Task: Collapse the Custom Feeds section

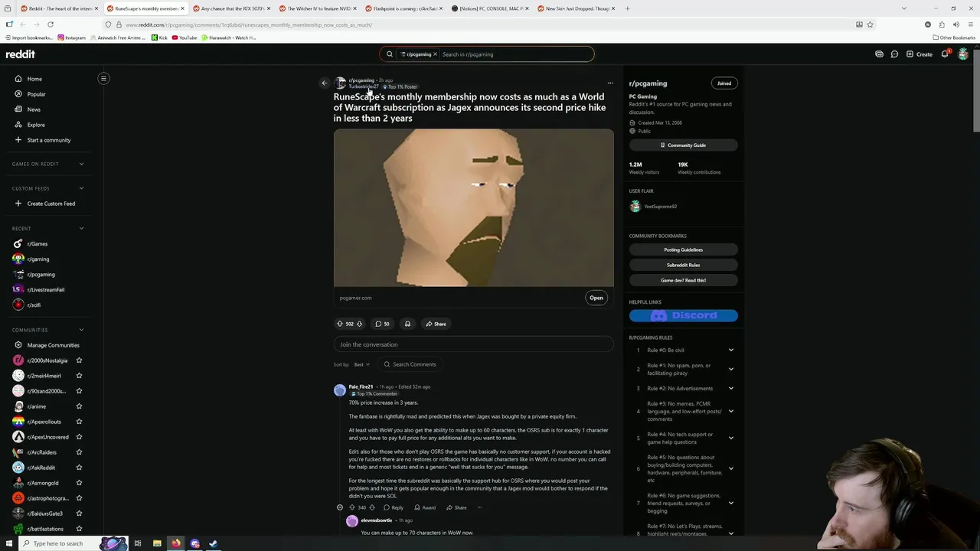Action: [x=81, y=188]
